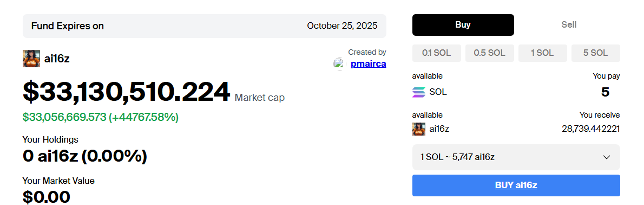Click the $33,130,510.224 market cap value
Viewport: 644px width, 205px height.
[126, 92]
